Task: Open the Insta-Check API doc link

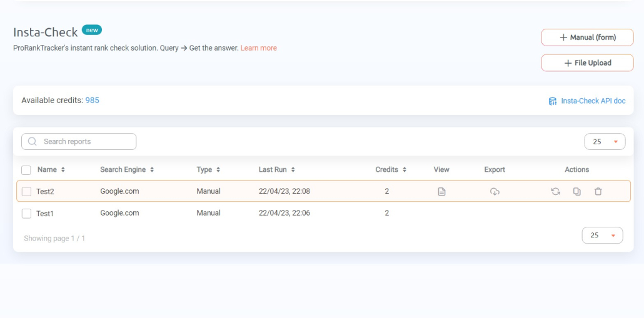Action: tap(593, 101)
